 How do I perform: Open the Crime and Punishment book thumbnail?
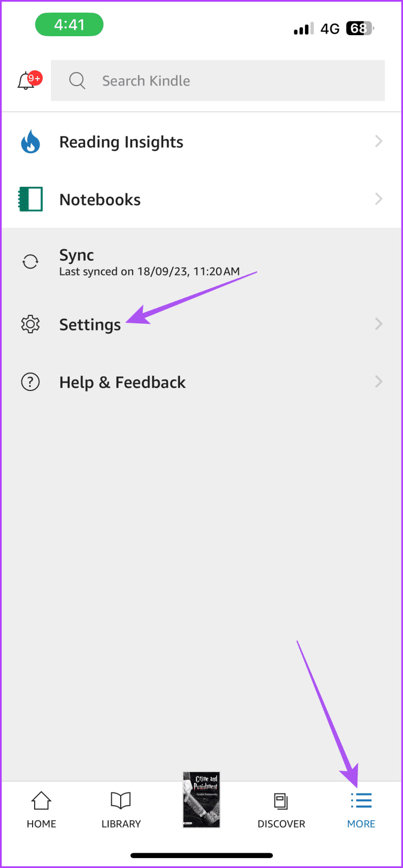point(201,800)
